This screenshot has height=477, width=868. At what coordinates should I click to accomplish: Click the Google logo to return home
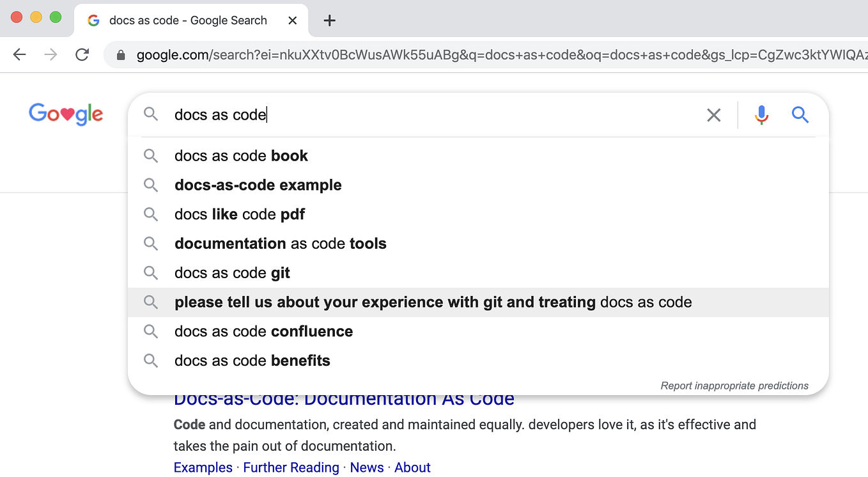[65, 114]
